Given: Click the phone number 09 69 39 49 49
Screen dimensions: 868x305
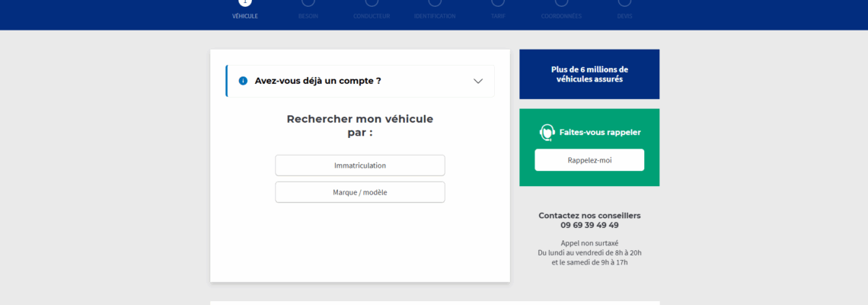Looking at the screenshot, I should [589, 225].
